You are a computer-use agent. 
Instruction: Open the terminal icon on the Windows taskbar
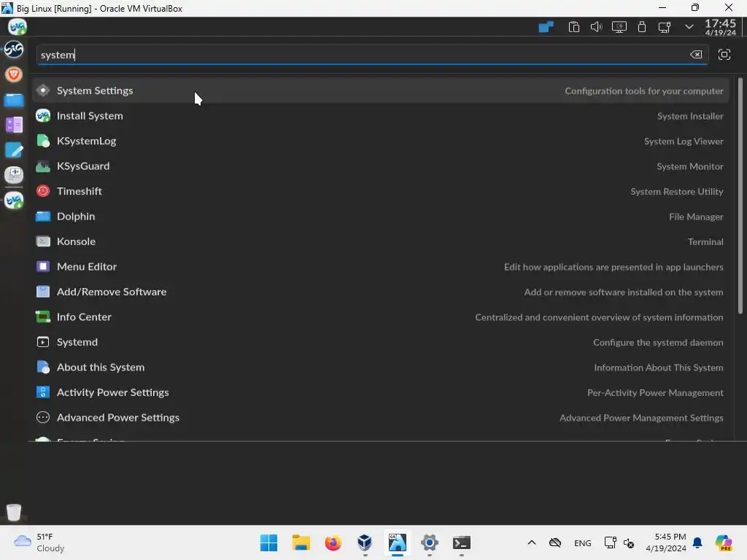click(x=462, y=542)
